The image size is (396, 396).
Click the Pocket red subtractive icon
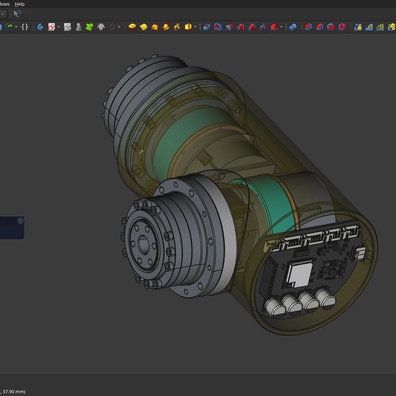coord(207,27)
